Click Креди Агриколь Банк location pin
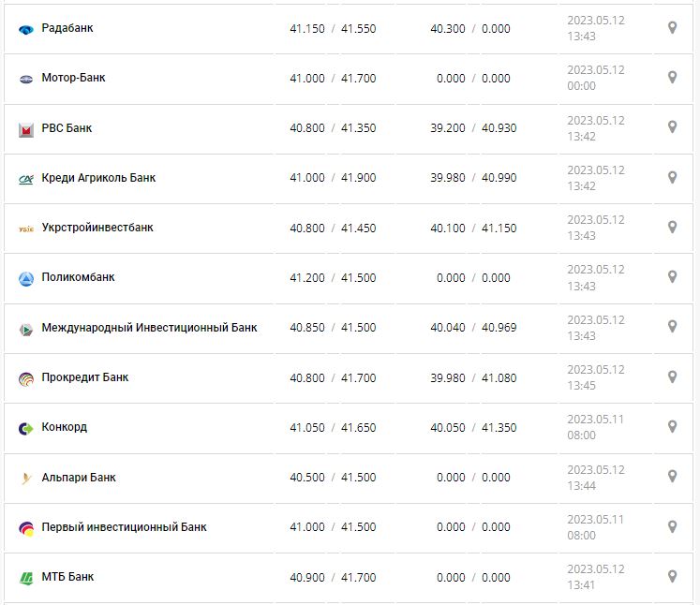 (x=672, y=177)
